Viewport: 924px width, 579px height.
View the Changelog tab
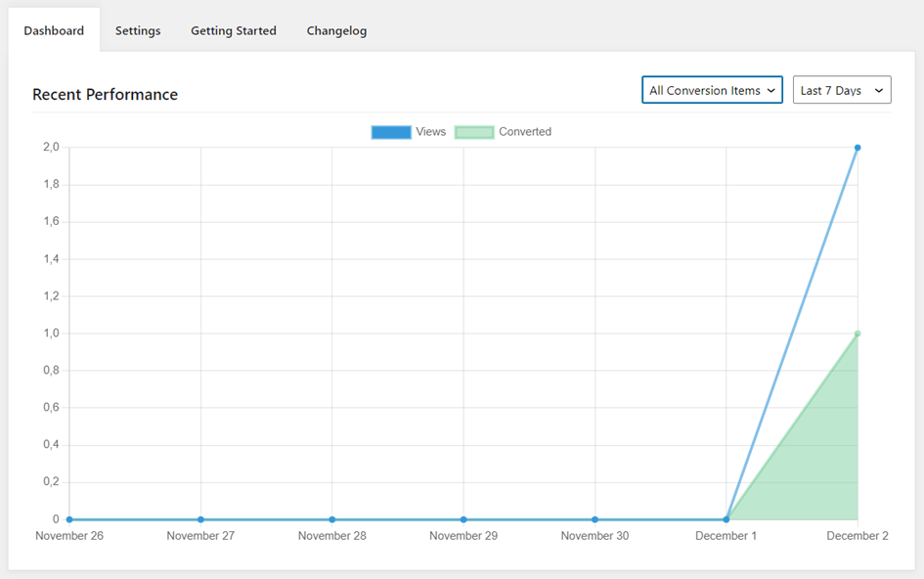pos(336,30)
